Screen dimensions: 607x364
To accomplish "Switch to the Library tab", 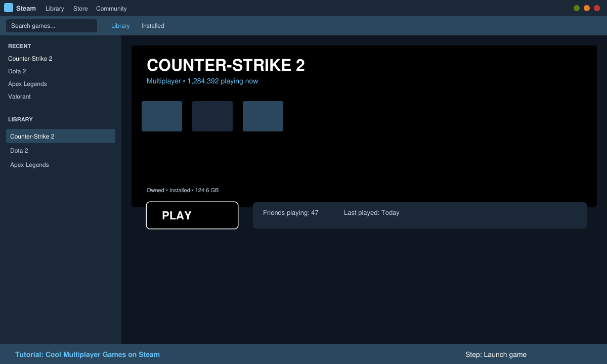I will point(120,26).
